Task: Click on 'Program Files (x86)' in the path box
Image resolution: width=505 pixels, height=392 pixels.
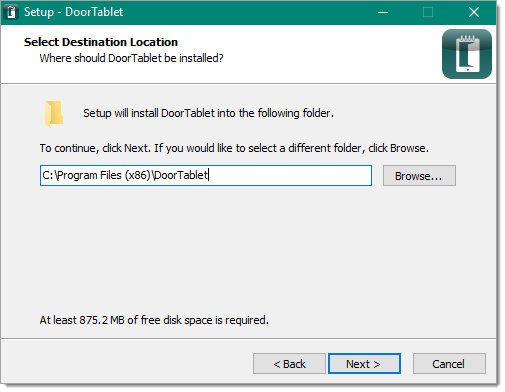Action: [x=104, y=175]
